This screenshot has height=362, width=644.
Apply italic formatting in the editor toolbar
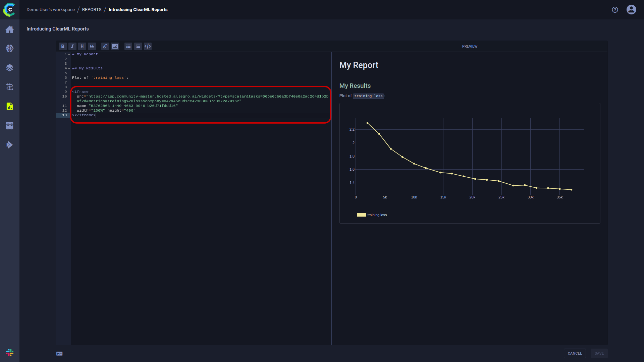(72, 46)
